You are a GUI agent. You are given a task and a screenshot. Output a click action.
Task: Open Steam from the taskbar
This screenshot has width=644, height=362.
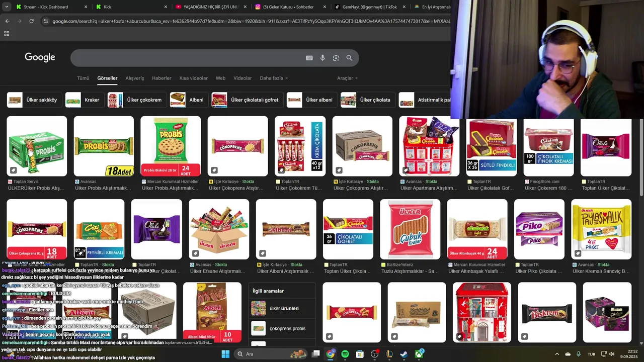pyautogui.click(x=404, y=354)
